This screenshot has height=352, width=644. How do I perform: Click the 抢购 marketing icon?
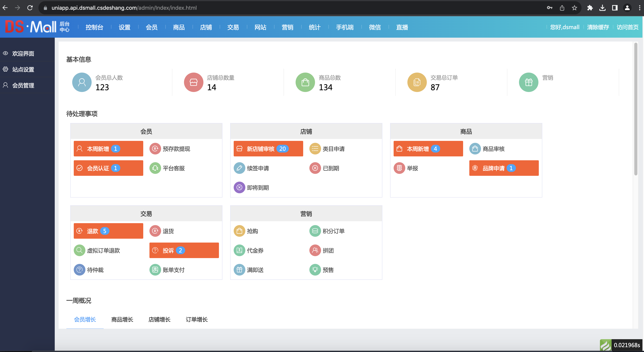pos(240,231)
